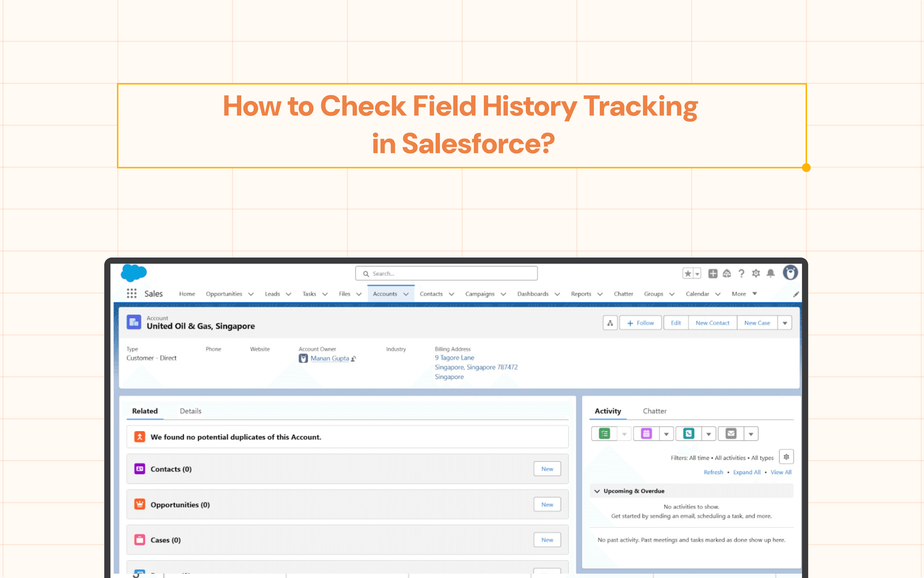This screenshot has width=924, height=578.
Task: Click the Favorites star icon
Action: [x=688, y=273]
